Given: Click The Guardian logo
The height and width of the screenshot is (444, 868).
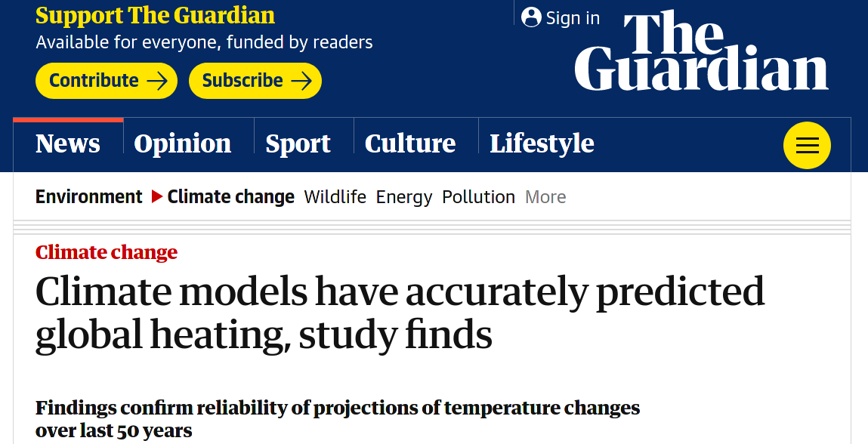Looking at the screenshot, I should pos(701,49).
